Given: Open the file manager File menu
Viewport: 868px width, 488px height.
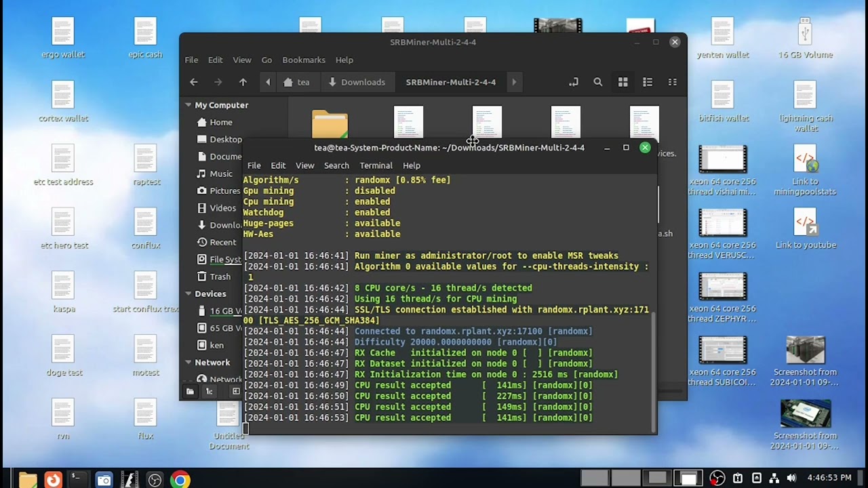Looking at the screenshot, I should tap(191, 60).
